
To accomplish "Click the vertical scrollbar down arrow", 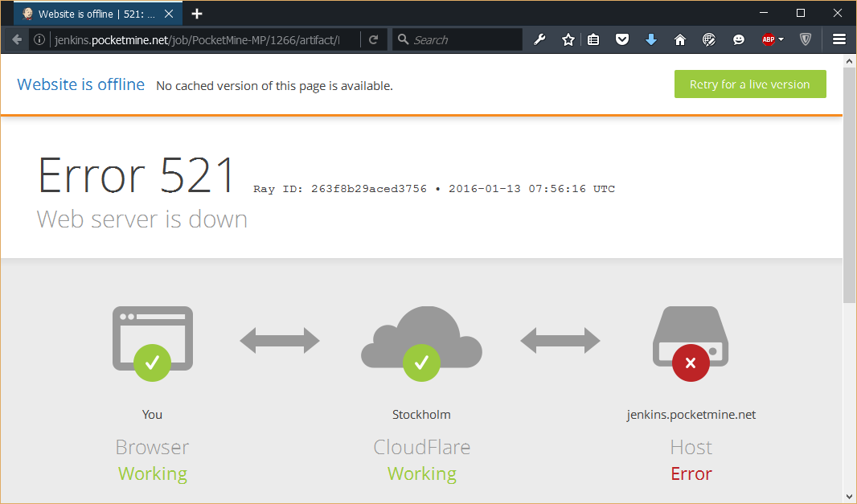I will (850, 495).
